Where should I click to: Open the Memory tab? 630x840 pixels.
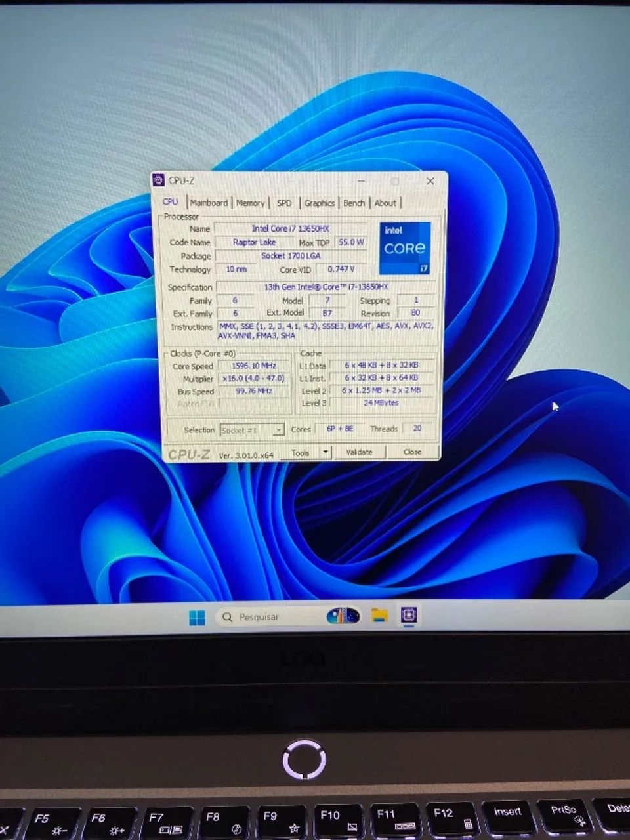click(x=250, y=203)
